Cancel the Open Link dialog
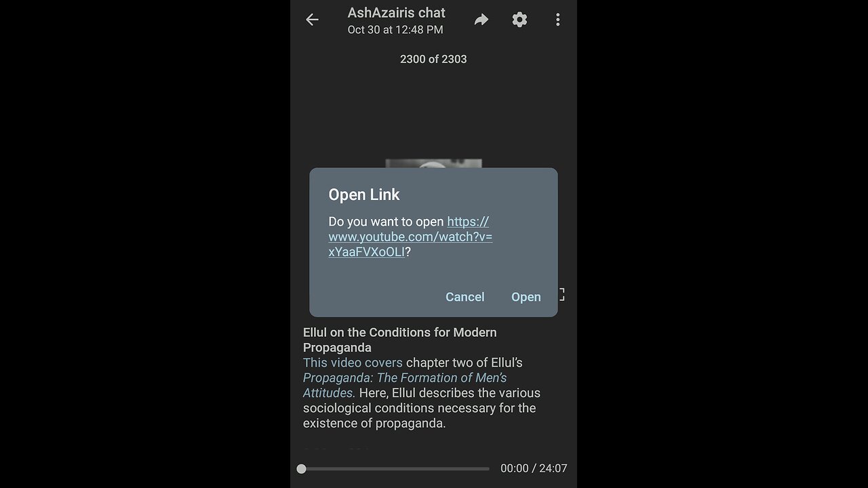The height and width of the screenshot is (488, 868). point(465,297)
